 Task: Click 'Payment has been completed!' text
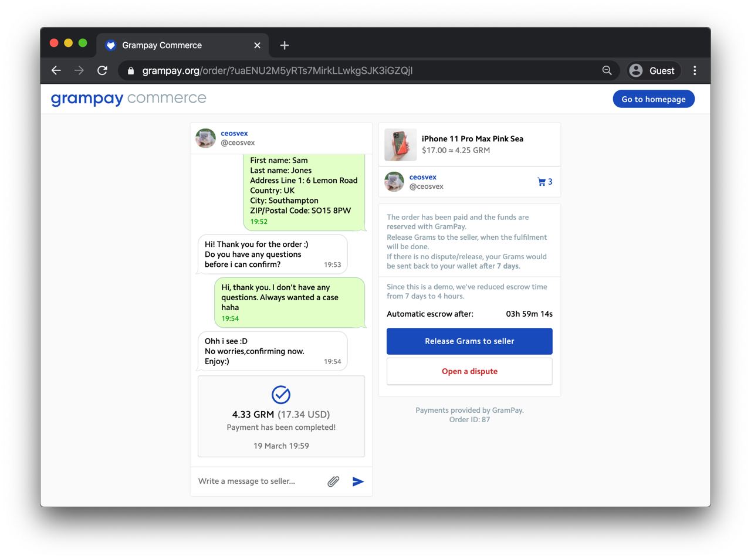(281, 427)
